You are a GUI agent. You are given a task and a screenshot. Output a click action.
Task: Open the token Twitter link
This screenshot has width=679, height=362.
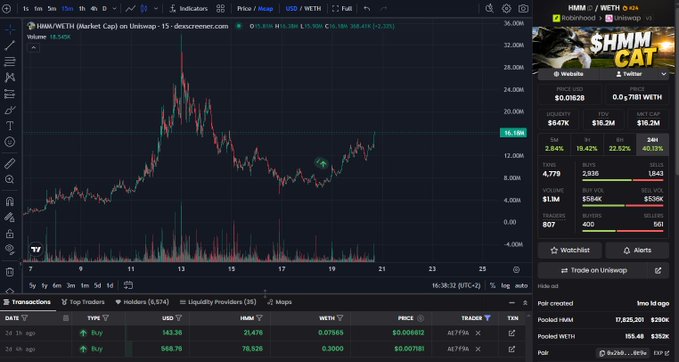(x=628, y=74)
